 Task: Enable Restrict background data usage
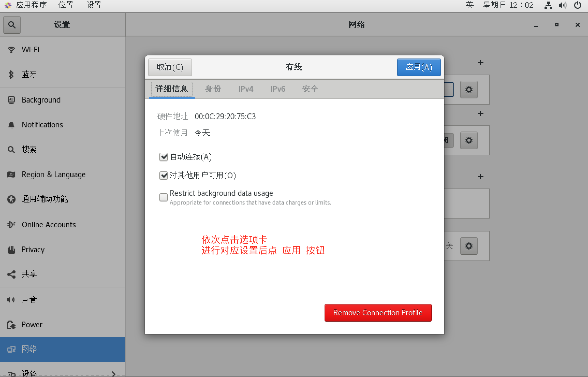tap(164, 197)
